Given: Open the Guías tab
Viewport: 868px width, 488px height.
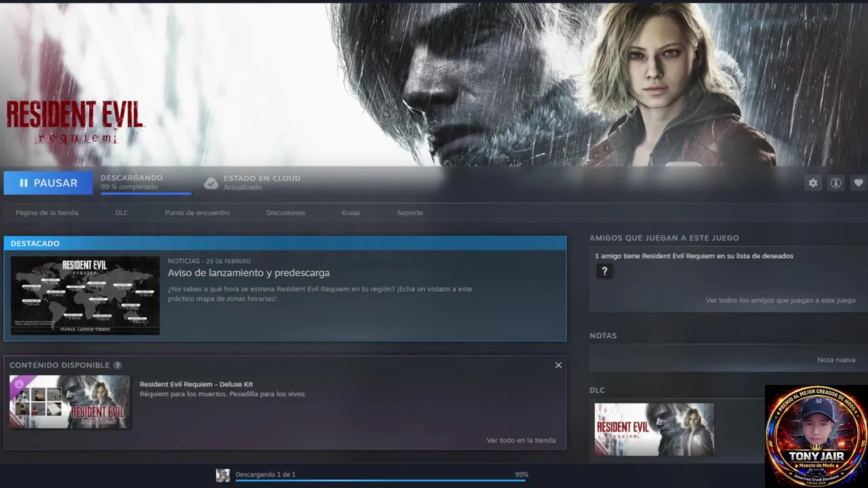Looking at the screenshot, I should [x=351, y=213].
